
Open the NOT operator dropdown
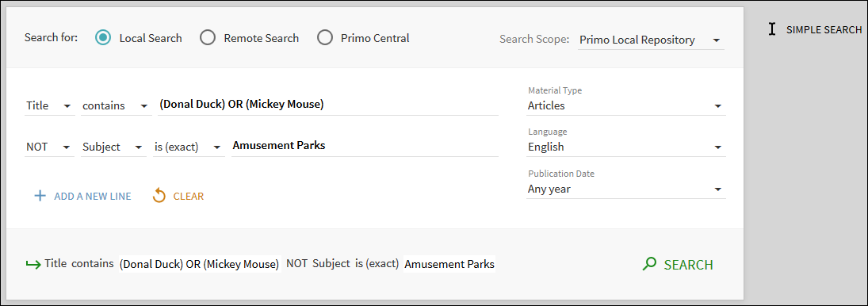click(x=49, y=147)
